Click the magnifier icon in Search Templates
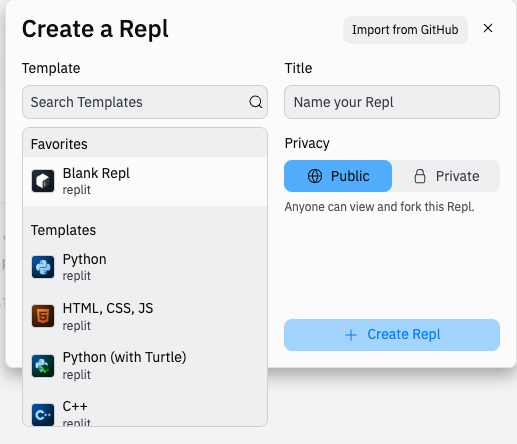This screenshot has width=517, height=444. 256,102
